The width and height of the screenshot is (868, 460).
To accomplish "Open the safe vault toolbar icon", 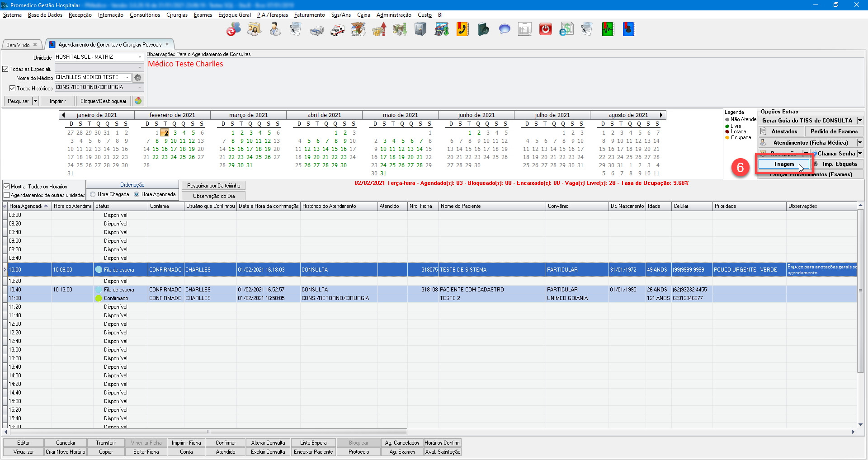I will pos(420,30).
